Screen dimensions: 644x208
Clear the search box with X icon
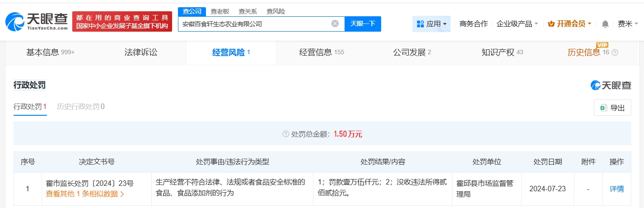point(335,24)
